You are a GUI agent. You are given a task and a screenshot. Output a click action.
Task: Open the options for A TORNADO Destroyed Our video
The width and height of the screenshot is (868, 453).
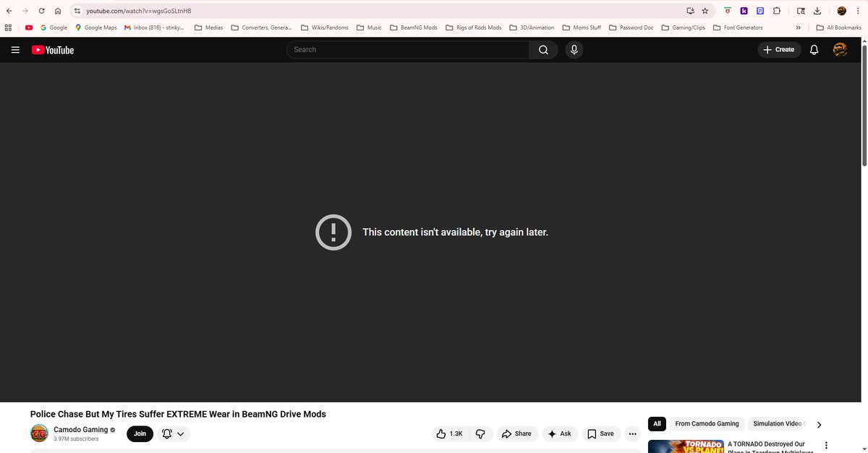826,446
